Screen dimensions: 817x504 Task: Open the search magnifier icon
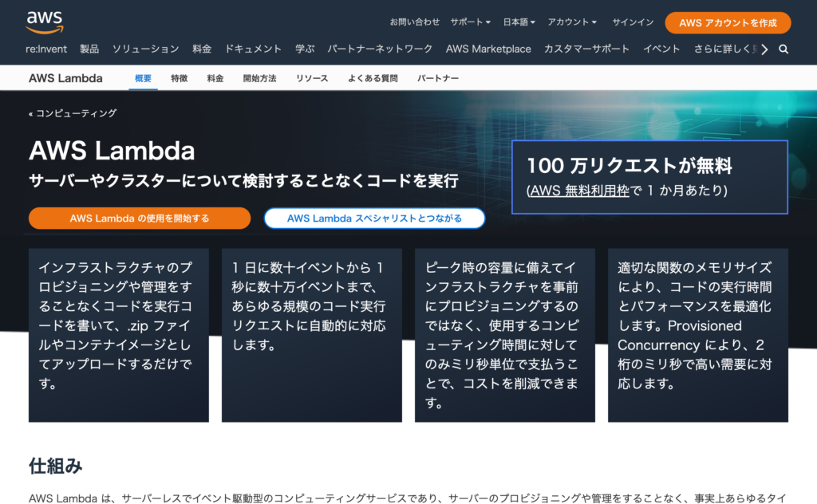783,49
